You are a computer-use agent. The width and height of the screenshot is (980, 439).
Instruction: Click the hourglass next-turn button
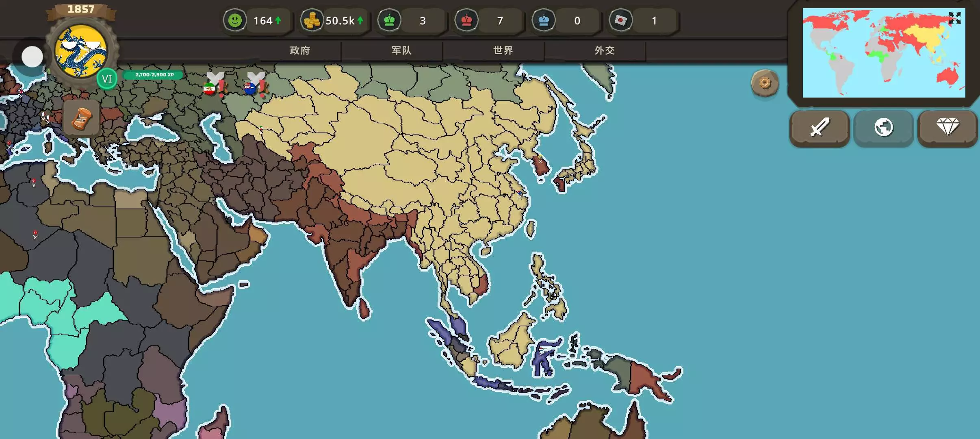(x=81, y=119)
